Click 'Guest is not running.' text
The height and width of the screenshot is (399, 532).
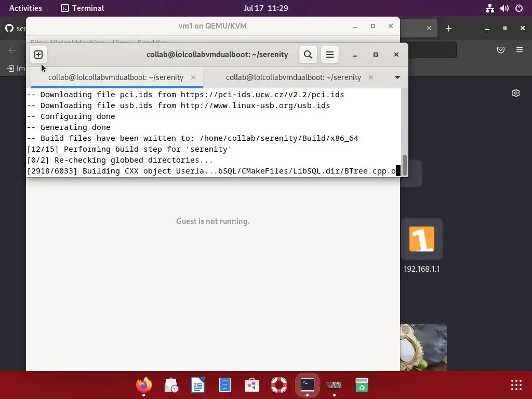[x=212, y=221]
